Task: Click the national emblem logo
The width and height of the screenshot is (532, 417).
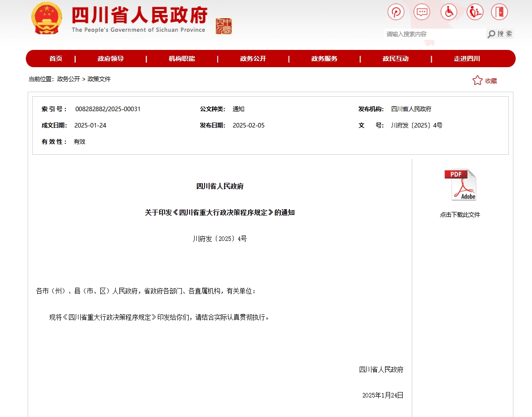Action: coord(46,19)
